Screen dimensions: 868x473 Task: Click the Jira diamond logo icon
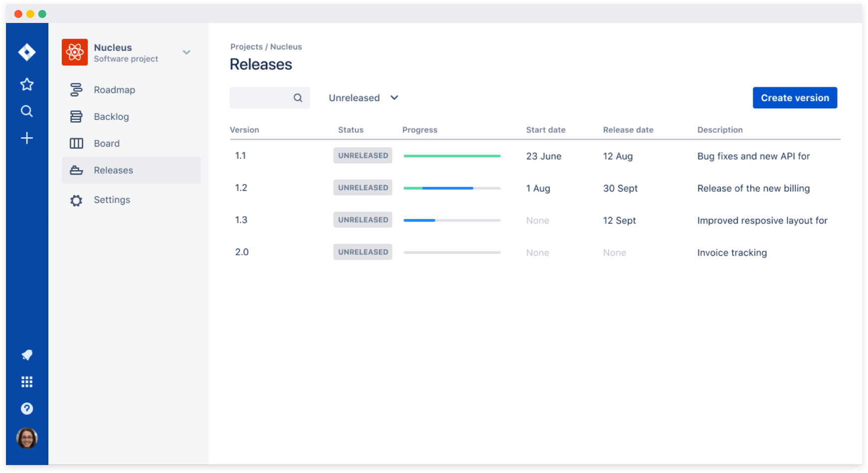pyautogui.click(x=27, y=52)
